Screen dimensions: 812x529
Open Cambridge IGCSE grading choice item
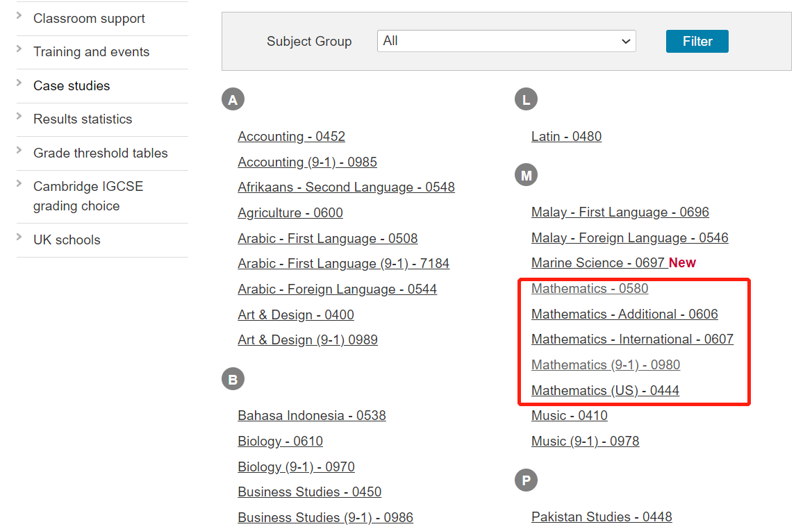pos(88,196)
